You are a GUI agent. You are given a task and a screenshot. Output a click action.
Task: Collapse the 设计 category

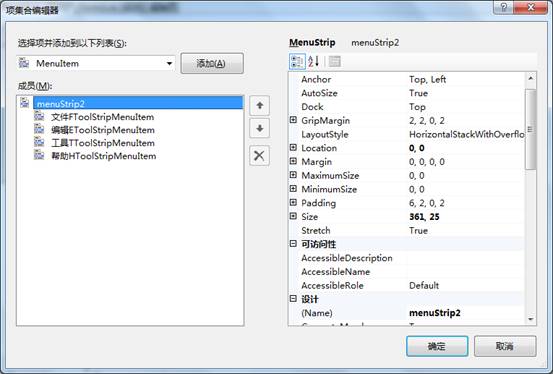tap(293, 299)
